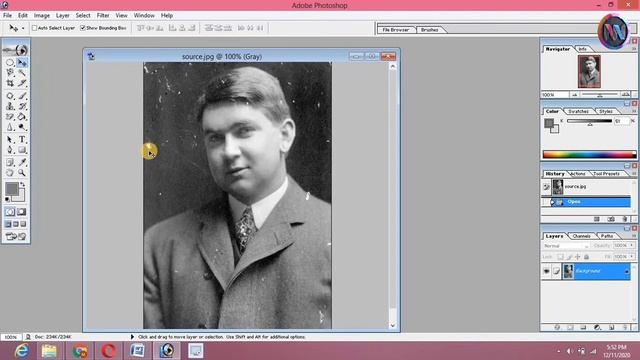Open the Layer menu

click(62, 16)
